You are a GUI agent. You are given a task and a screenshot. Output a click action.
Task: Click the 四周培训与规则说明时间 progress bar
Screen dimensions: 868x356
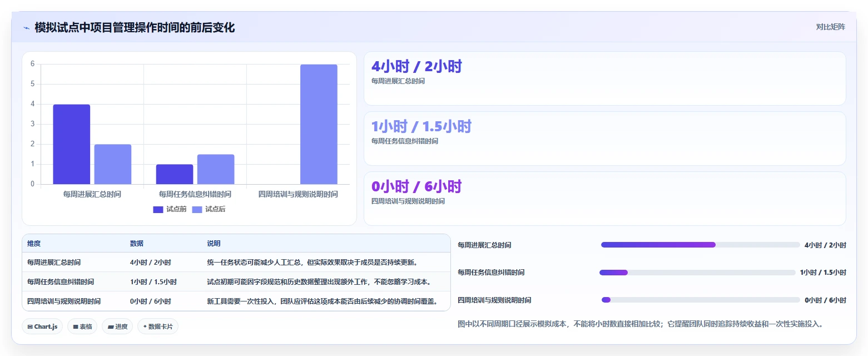(x=701, y=300)
